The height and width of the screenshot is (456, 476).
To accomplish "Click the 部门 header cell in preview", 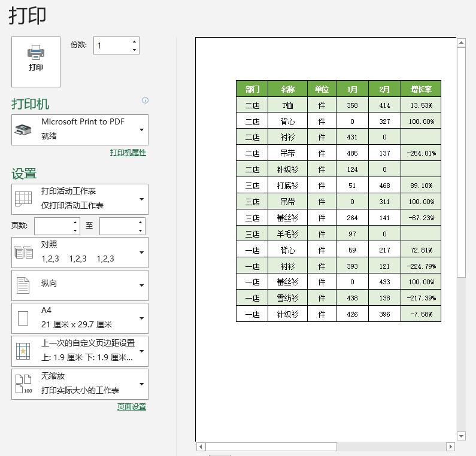I will tap(252, 89).
